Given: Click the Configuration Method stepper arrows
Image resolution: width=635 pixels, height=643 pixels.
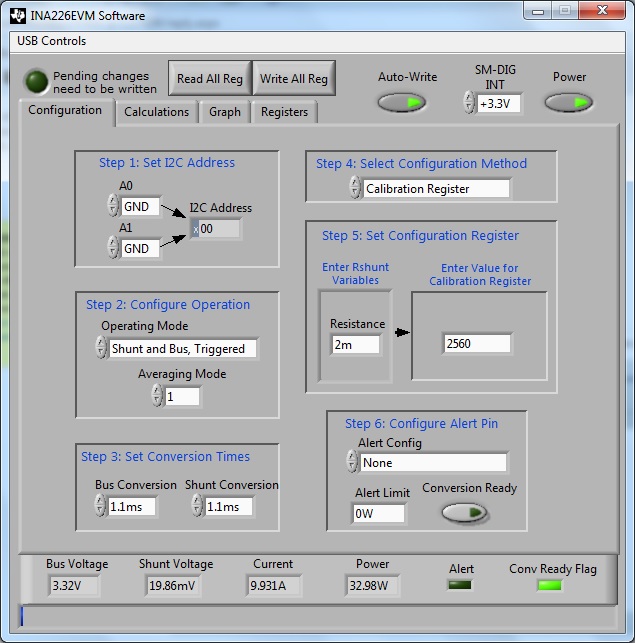Looking at the screenshot, I should click(x=355, y=187).
